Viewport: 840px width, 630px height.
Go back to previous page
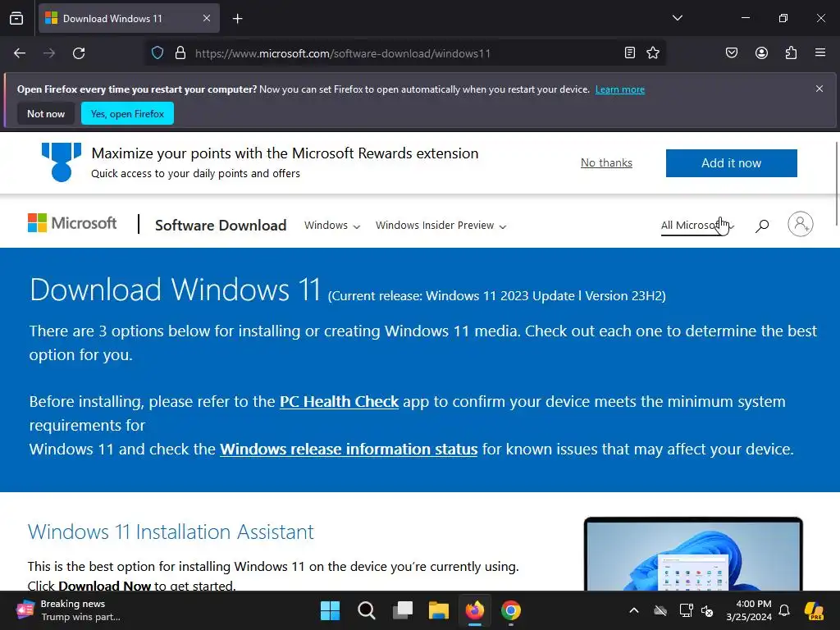20,53
